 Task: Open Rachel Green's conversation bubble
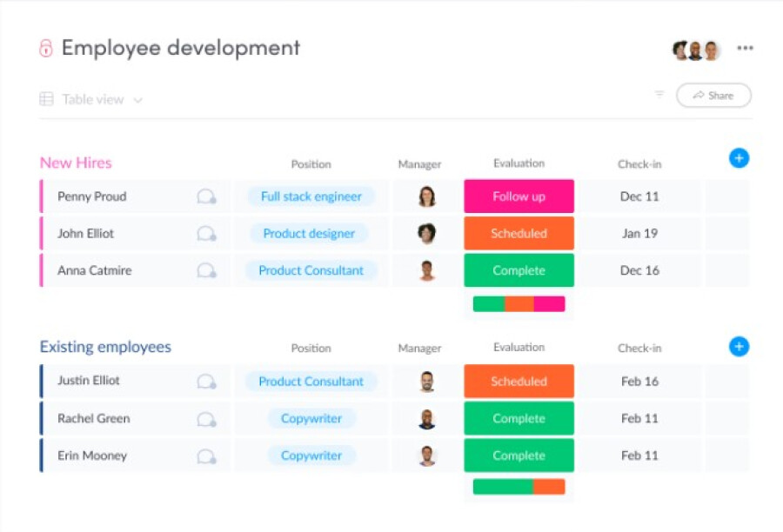click(x=206, y=419)
